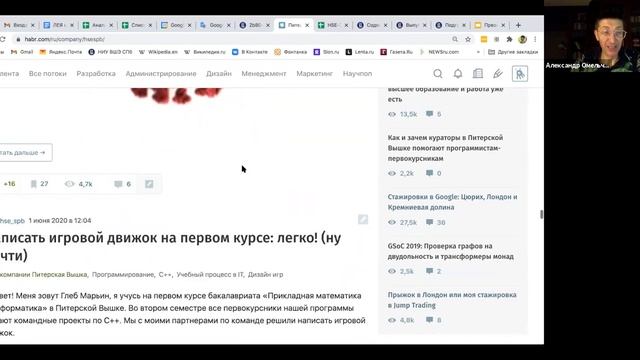The image size is (640, 360).
Task: Click the views eye icon showing 4,7k
Action: (70, 184)
